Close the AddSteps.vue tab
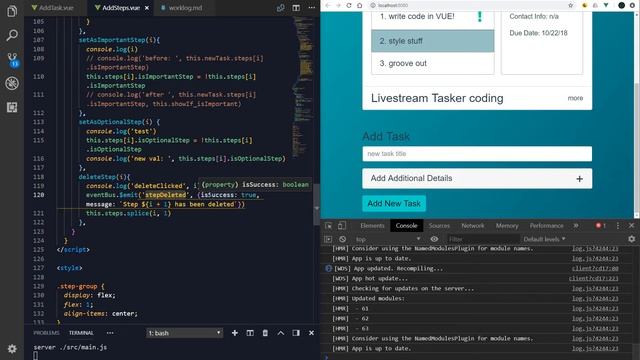The height and width of the screenshot is (360, 640). coord(147,8)
